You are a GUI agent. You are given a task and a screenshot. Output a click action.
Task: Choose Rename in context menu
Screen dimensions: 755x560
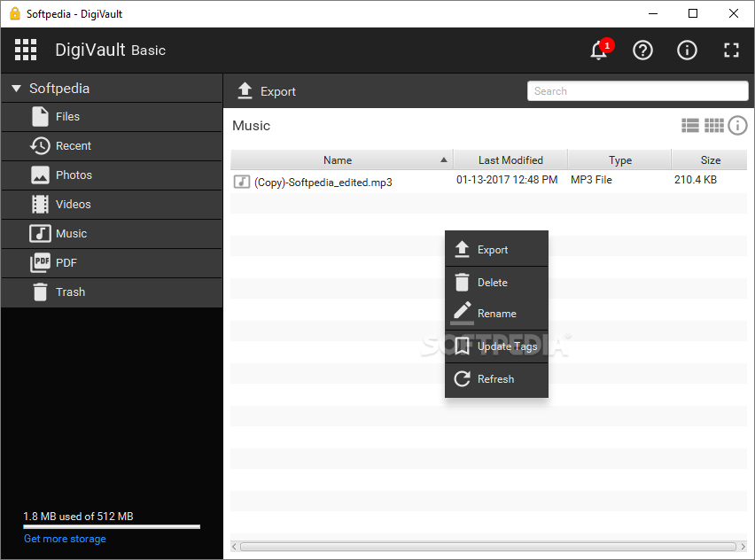click(496, 314)
